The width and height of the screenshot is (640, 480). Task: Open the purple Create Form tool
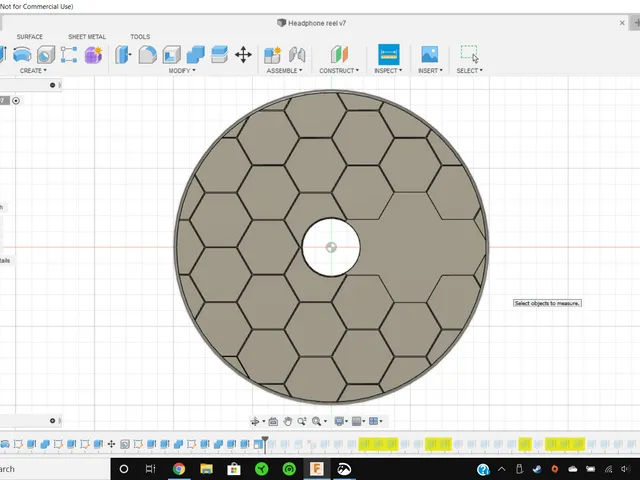tap(93, 54)
